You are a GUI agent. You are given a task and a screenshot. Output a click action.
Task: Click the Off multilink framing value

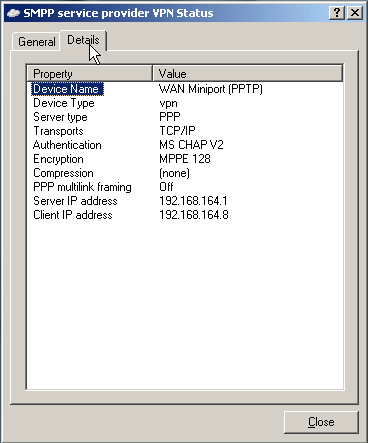point(166,187)
